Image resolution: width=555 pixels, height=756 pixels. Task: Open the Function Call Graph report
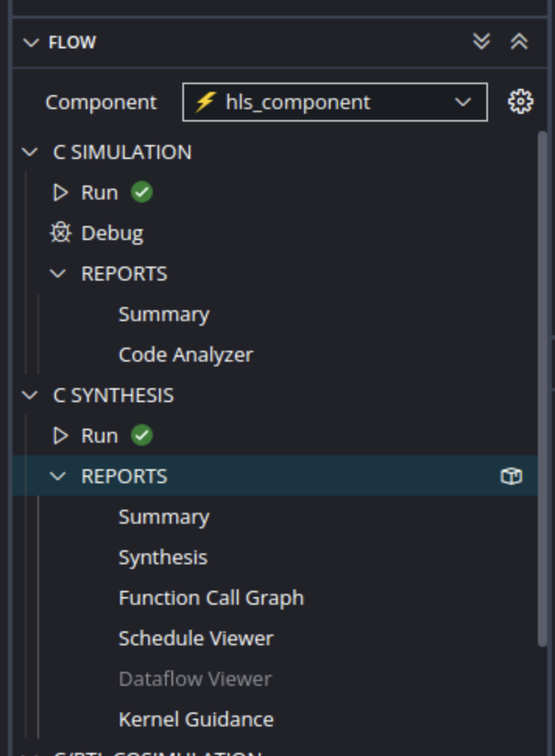211,598
